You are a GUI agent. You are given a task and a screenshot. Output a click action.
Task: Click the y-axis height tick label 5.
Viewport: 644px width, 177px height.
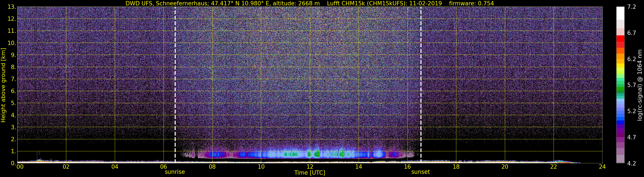point(13,103)
